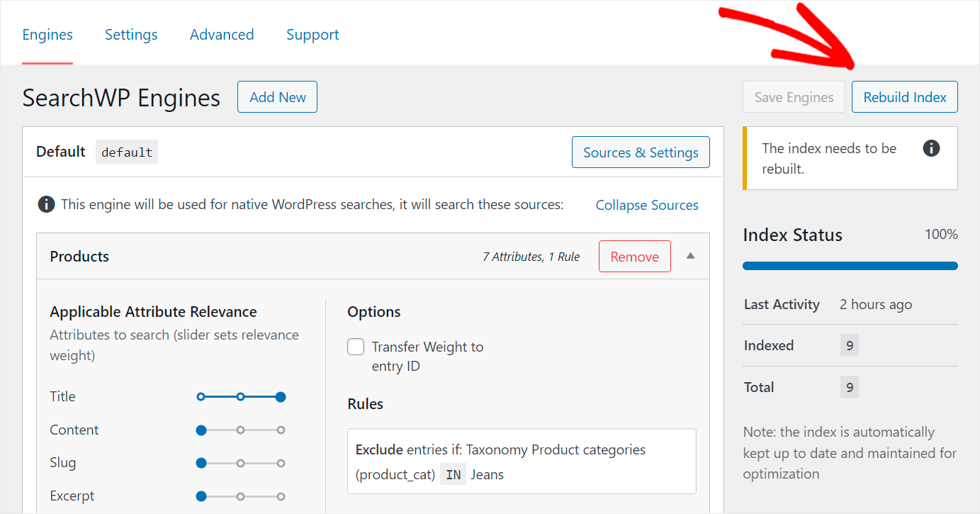Set the Excerpt slider to maximum
The height and width of the screenshot is (514, 980).
click(x=281, y=496)
